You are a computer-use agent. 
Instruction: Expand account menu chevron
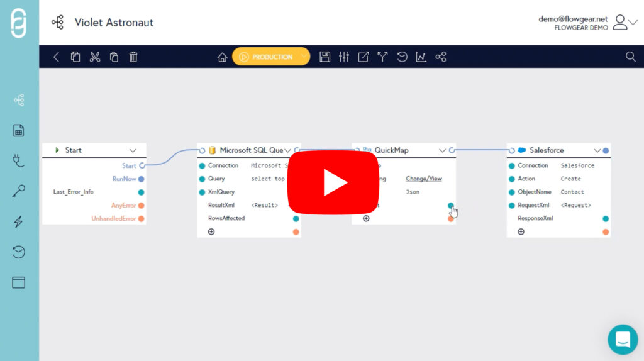[x=634, y=23]
